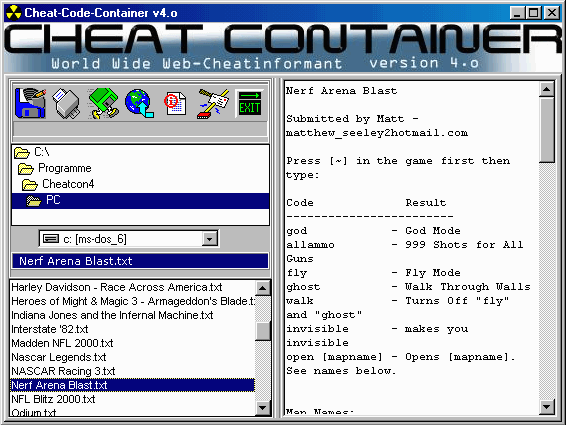The width and height of the screenshot is (566, 425).
Task: Select the Cheatcon4 folder
Action: click(x=140, y=184)
